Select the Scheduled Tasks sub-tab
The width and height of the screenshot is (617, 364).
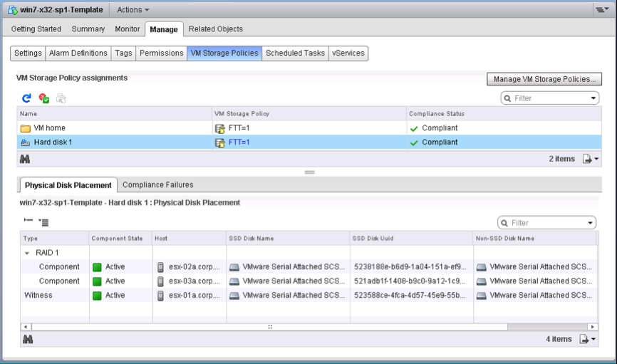pos(295,53)
